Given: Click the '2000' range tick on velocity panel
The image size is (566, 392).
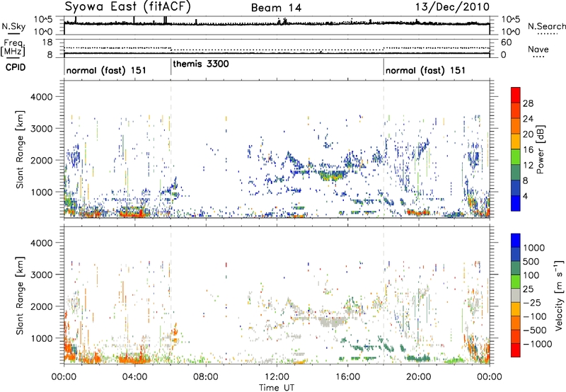Looking at the screenshot, I should point(42,307).
